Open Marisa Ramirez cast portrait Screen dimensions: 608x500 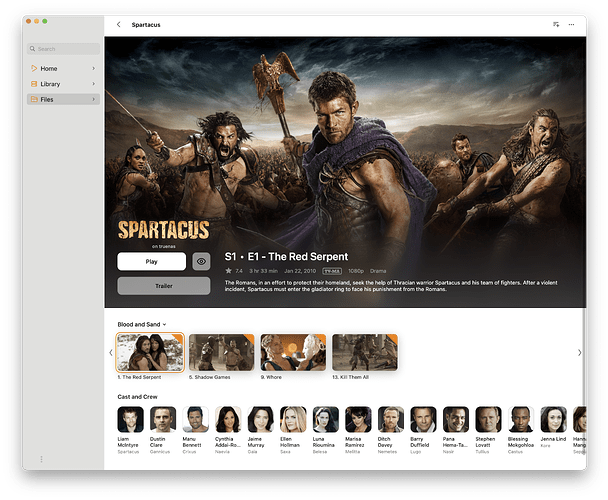pyautogui.click(x=358, y=419)
